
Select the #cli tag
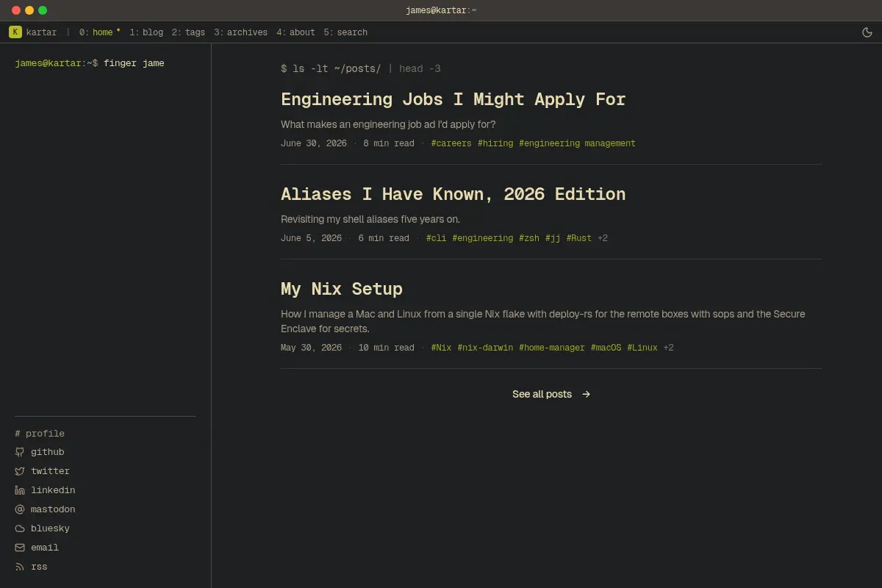(437, 238)
